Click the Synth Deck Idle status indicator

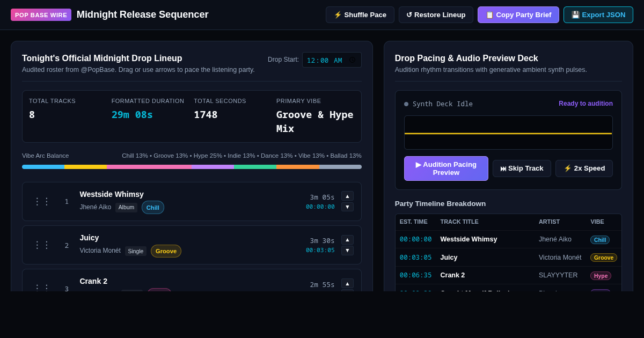(x=438, y=104)
